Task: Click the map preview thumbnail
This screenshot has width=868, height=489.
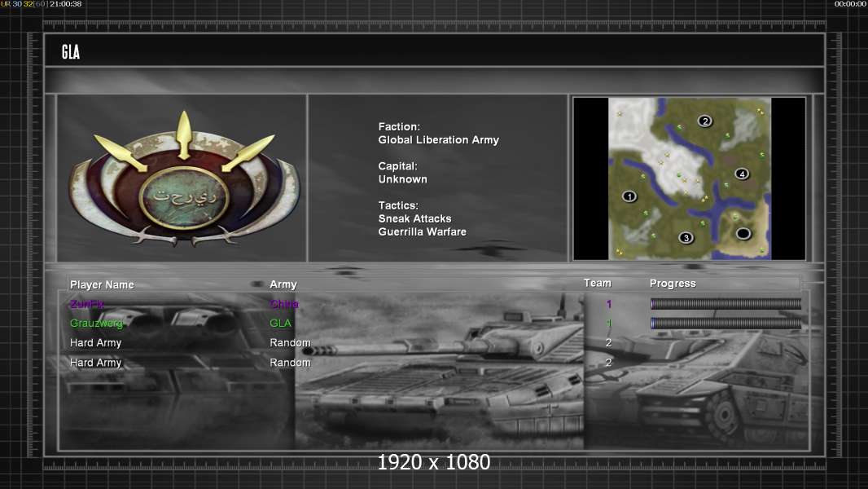Action: click(689, 178)
